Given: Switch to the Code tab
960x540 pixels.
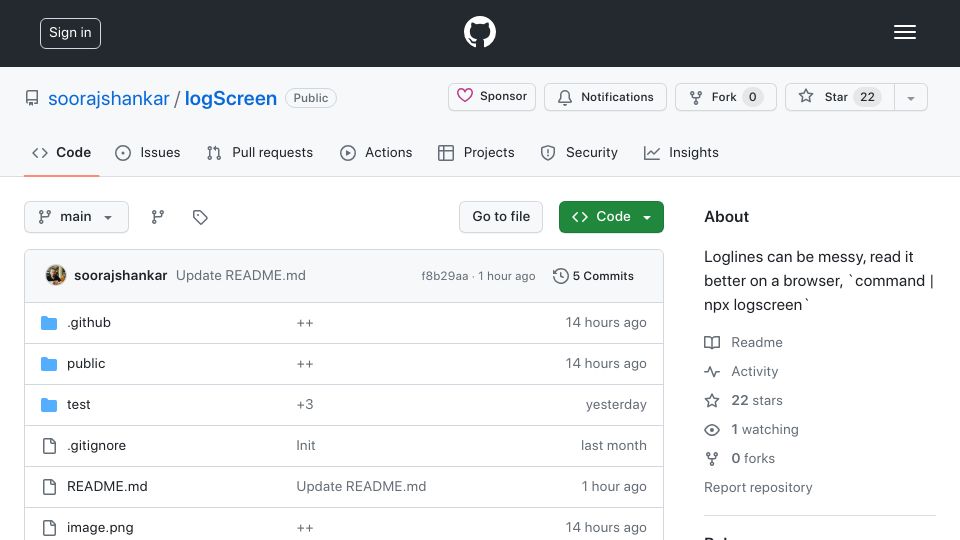Looking at the screenshot, I should coord(61,152).
